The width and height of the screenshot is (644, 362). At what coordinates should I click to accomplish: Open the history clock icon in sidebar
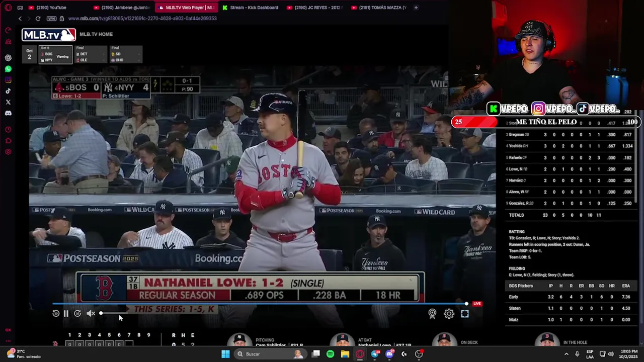8,130
